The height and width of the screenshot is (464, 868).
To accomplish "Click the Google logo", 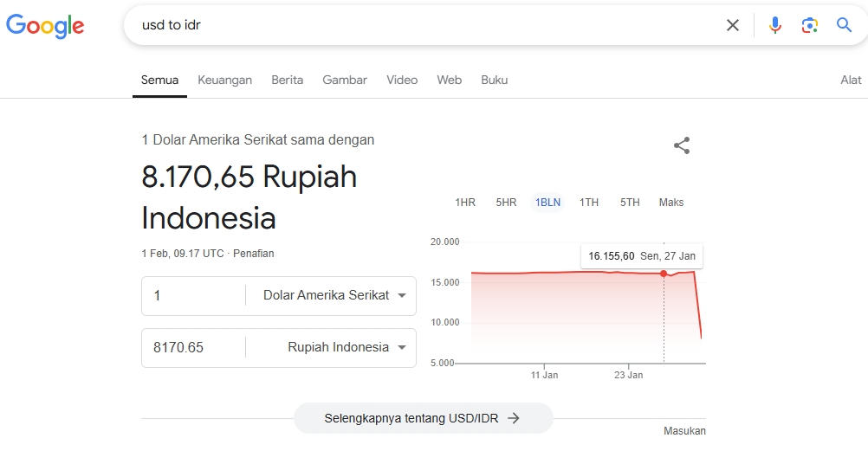I will point(45,26).
